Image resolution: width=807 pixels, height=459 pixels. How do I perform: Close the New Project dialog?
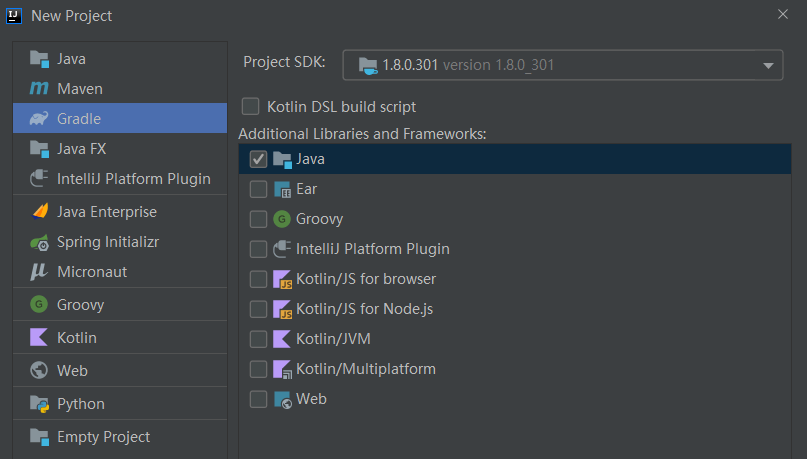click(783, 14)
